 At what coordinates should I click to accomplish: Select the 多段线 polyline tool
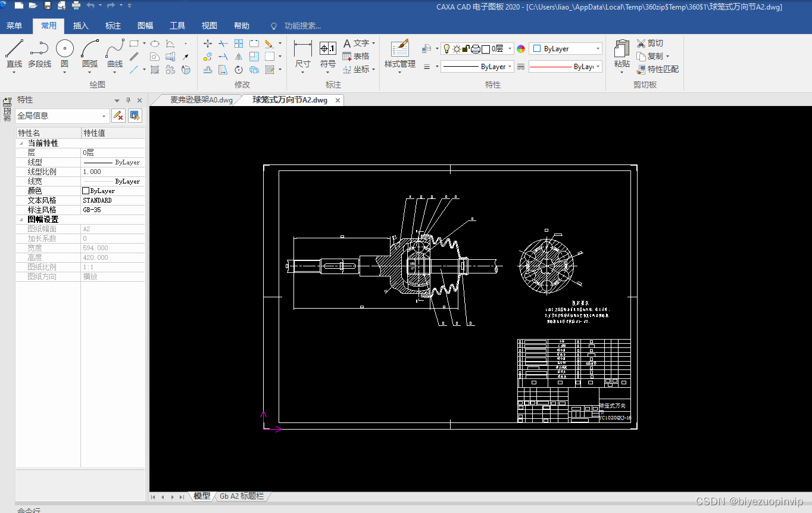tap(39, 54)
